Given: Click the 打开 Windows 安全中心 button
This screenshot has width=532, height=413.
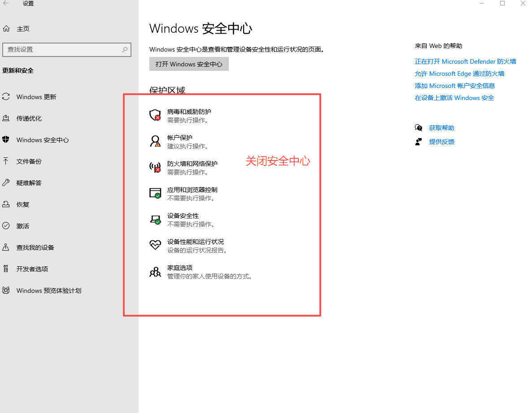Looking at the screenshot, I should click(x=189, y=64).
